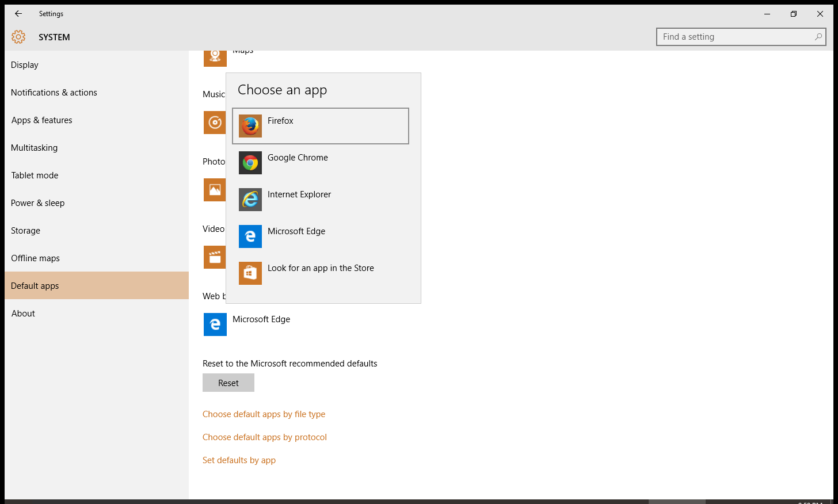Focus the Find a setting search box
Image resolution: width=838 pixels, height=504 pixels.
coord(741,37)
